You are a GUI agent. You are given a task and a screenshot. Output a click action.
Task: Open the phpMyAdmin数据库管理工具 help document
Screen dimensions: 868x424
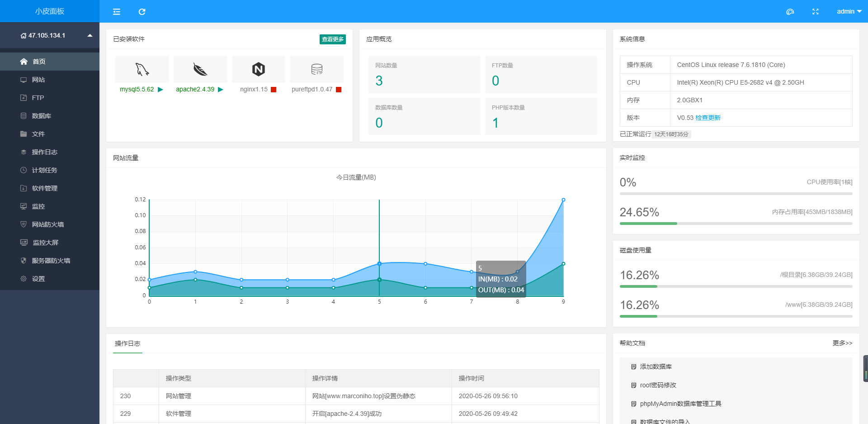[681, 404]
